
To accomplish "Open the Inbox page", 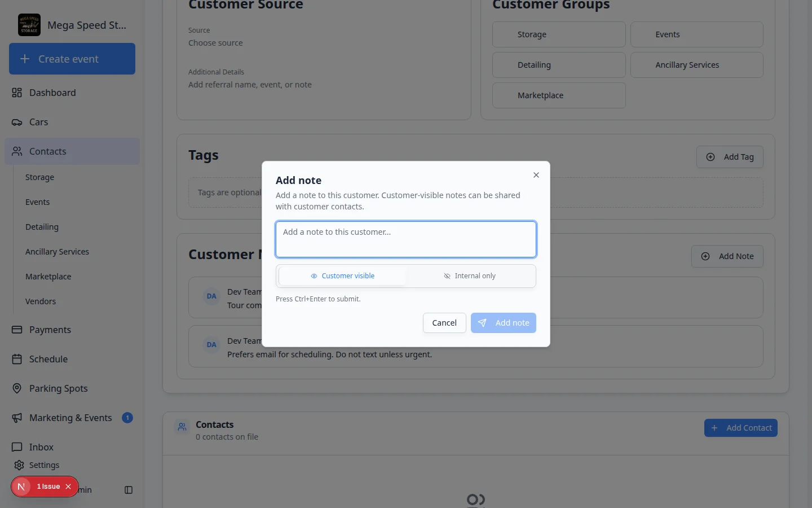I will click(x=72, y=447).
